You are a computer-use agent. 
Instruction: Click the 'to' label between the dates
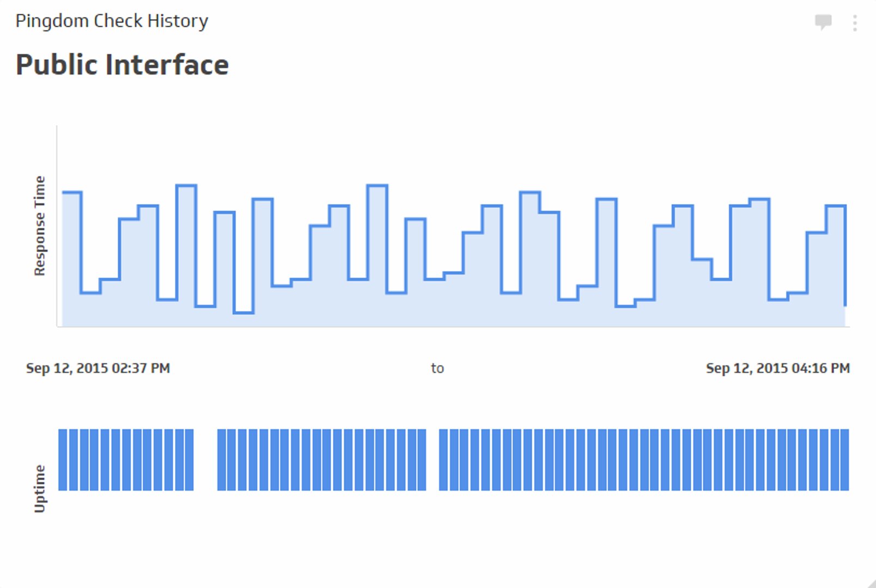coord(437,368)
